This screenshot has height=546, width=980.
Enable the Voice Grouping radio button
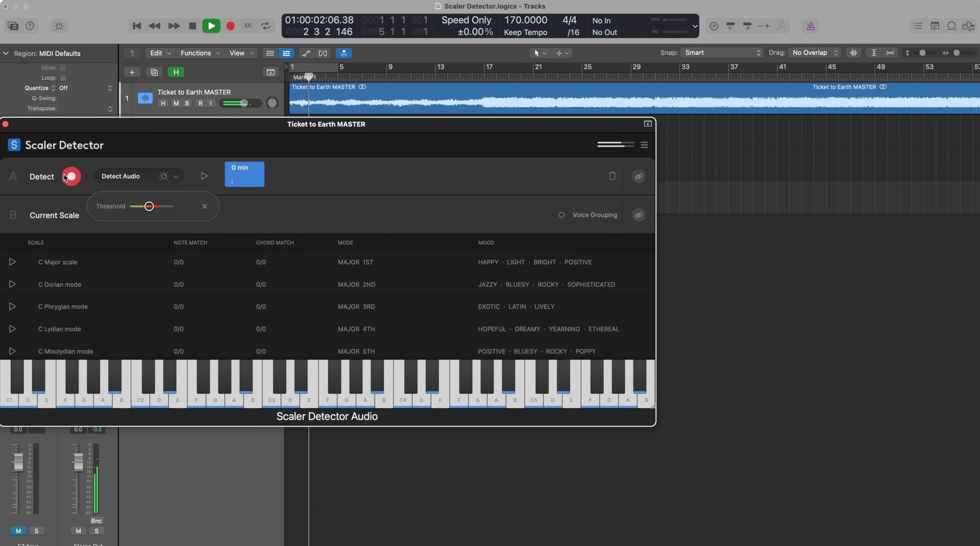pos(561,215)
